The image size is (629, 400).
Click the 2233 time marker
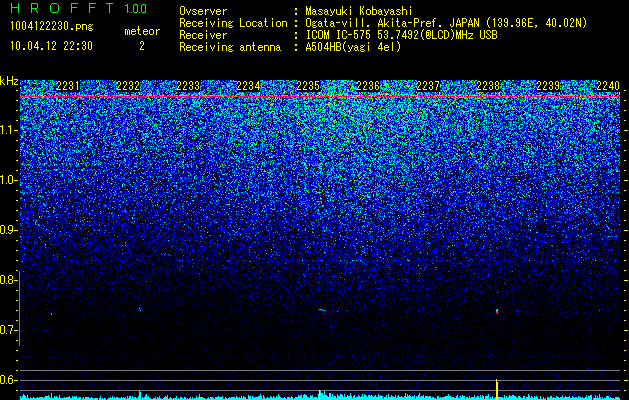tap(188, 86)
